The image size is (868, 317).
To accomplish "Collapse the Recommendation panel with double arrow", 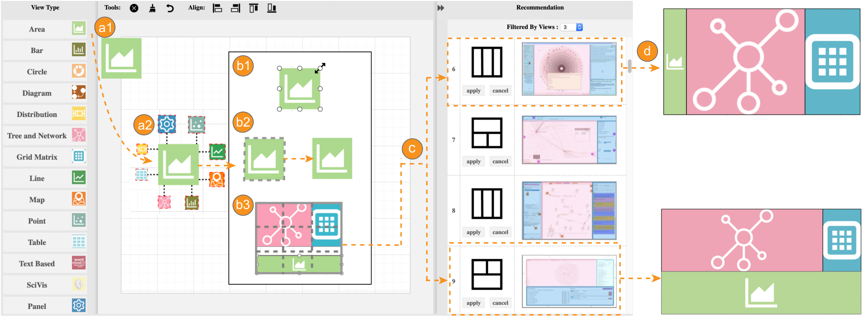I will click(440, 8).
